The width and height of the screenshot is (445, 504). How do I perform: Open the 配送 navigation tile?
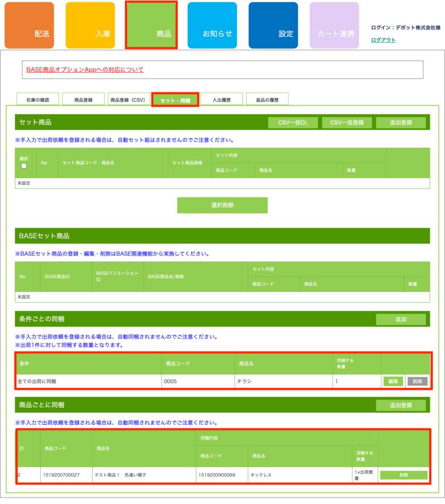tap(29, 26)
